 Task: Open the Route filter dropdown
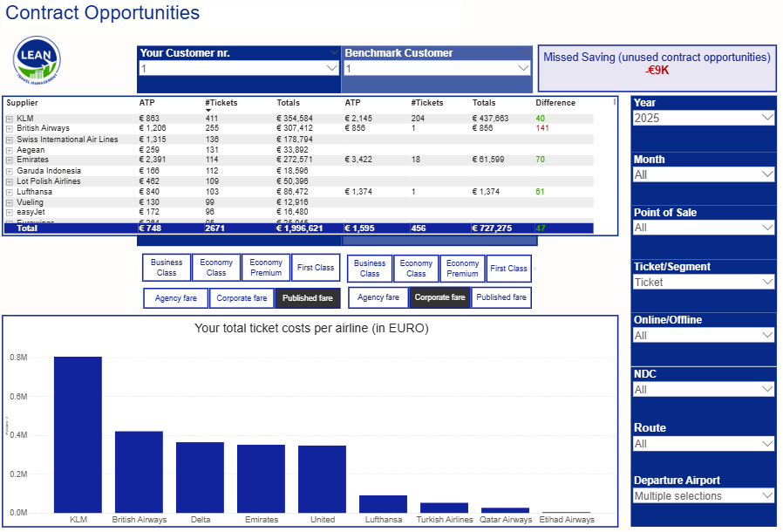coord(703,443)
